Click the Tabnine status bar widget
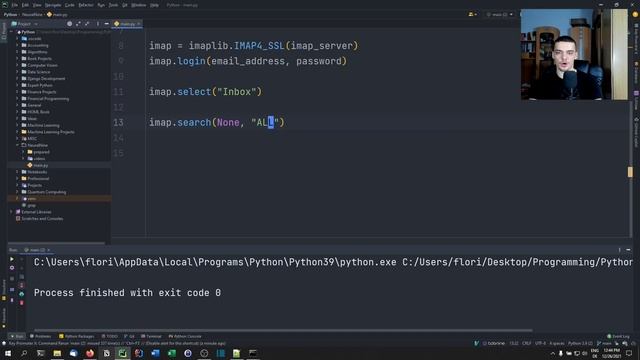640x360 pixels. pos(493,343)
